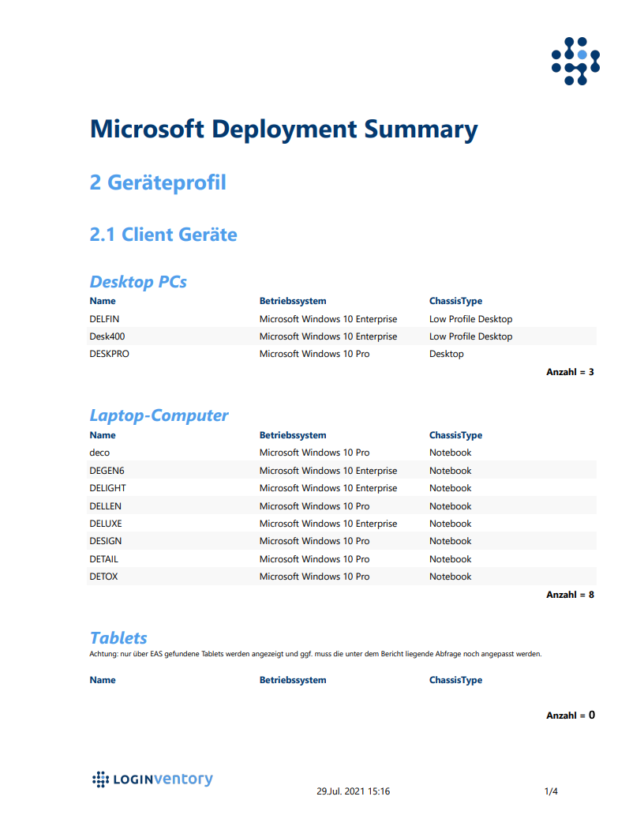
Task: Click the Notebook cell in the DELIGHT row
Action: 450,488
